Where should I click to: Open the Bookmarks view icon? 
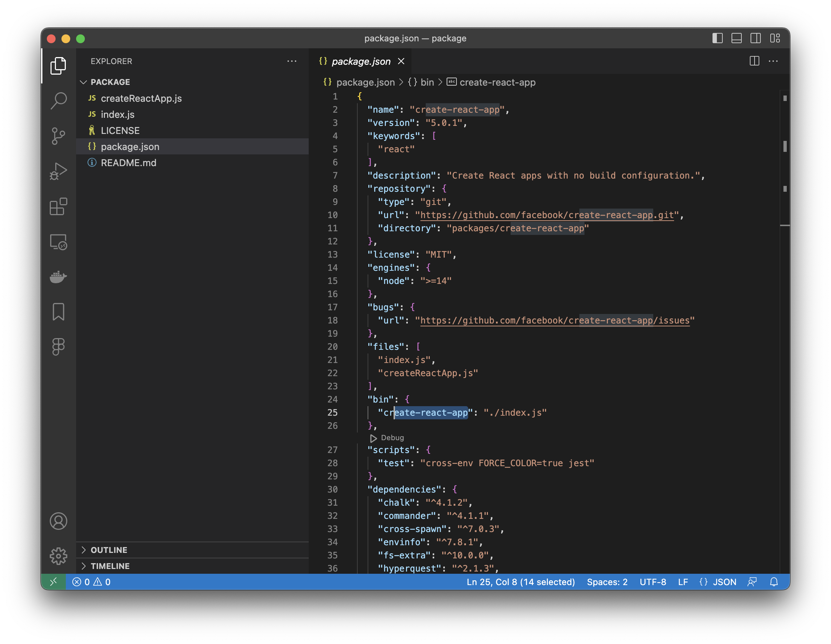point(58,312)
